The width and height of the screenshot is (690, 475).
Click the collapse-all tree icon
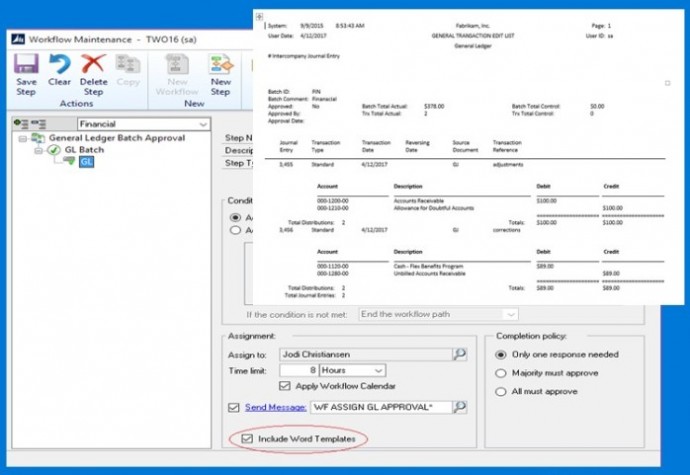[x=38, y=124]
